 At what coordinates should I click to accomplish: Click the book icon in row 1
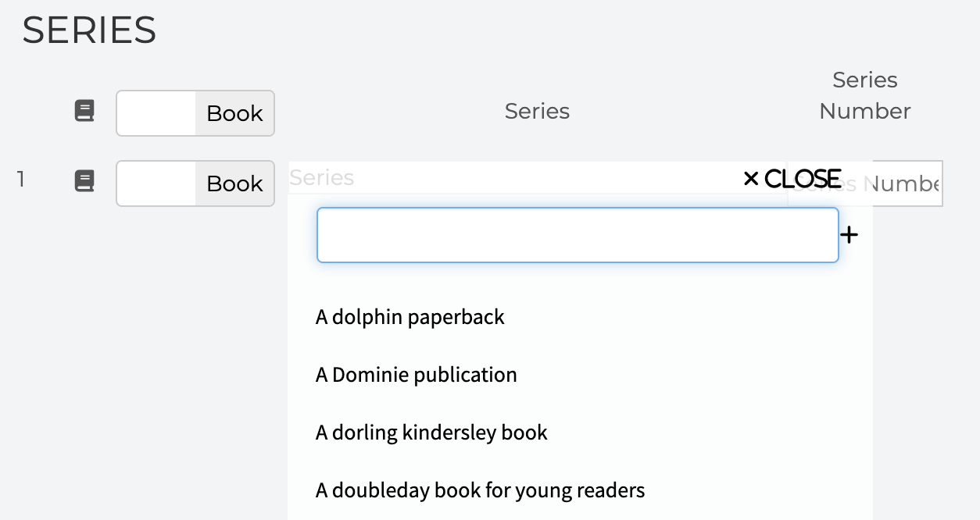[x=84, y=181]
